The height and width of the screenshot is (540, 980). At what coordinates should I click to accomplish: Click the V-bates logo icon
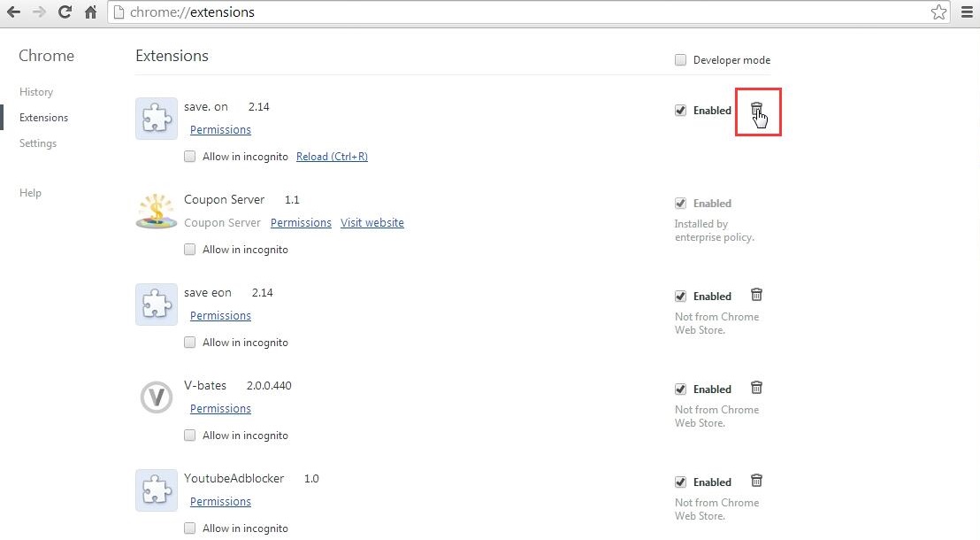[x=157, y=397]
